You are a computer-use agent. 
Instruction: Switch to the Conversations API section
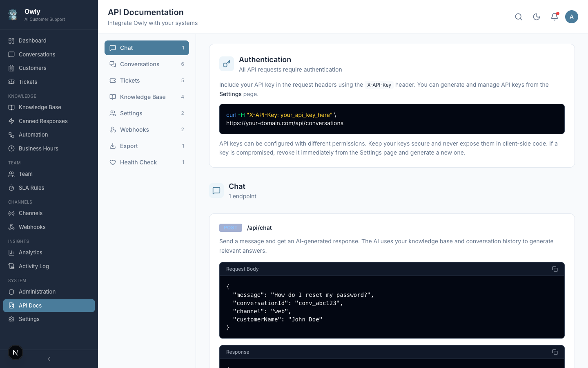point(147,64)
